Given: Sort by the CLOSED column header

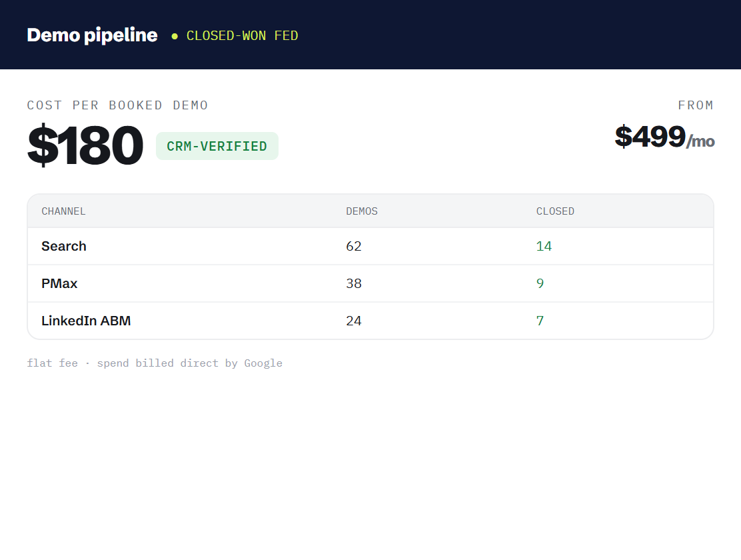Looking at the screenshot, I should (555, 211).
